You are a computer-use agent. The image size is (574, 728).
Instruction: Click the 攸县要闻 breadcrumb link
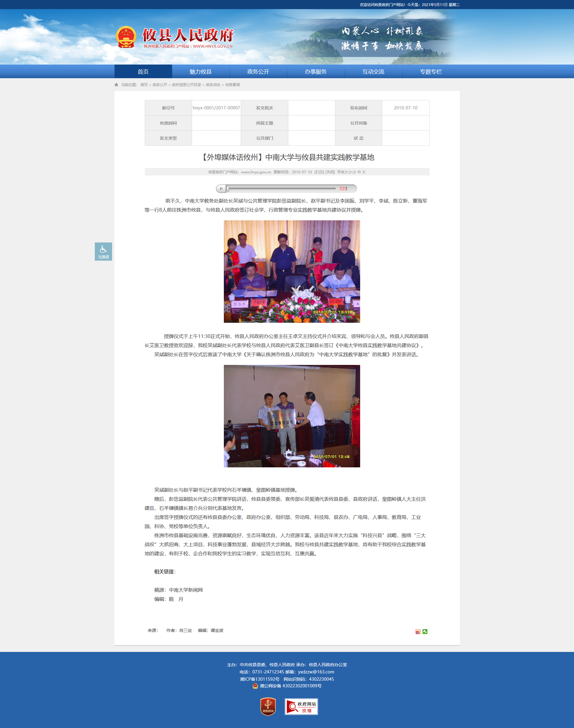[x=232, y=85]
